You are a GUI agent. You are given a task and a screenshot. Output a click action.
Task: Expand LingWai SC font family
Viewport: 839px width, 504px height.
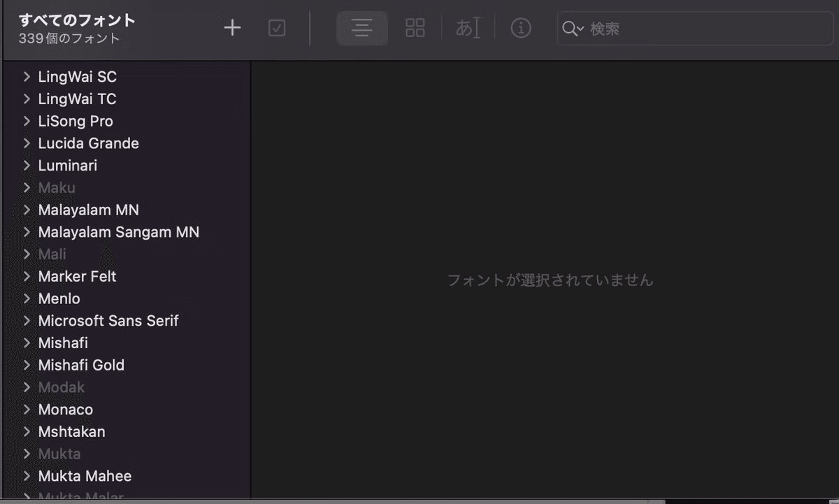click(27, 76)
